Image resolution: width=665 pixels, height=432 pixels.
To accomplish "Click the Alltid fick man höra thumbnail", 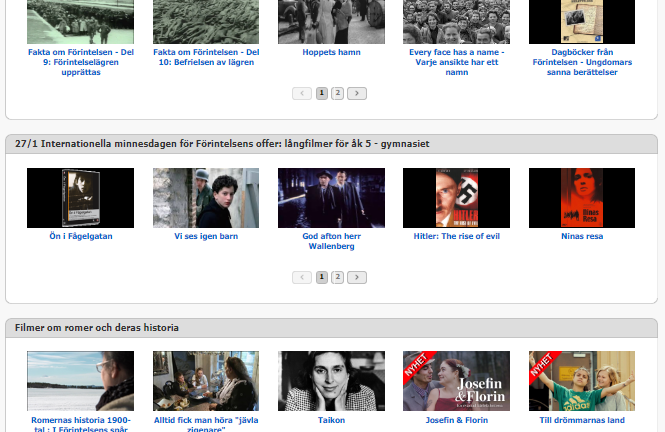I will click(206, 381).
